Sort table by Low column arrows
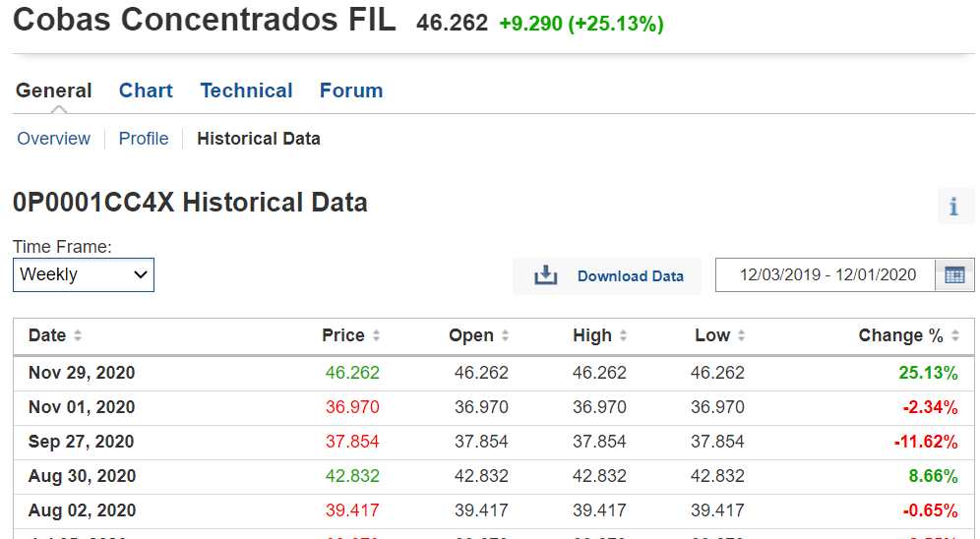The width and height of the screenshot is (980, 539). click(x=741, y=336)
